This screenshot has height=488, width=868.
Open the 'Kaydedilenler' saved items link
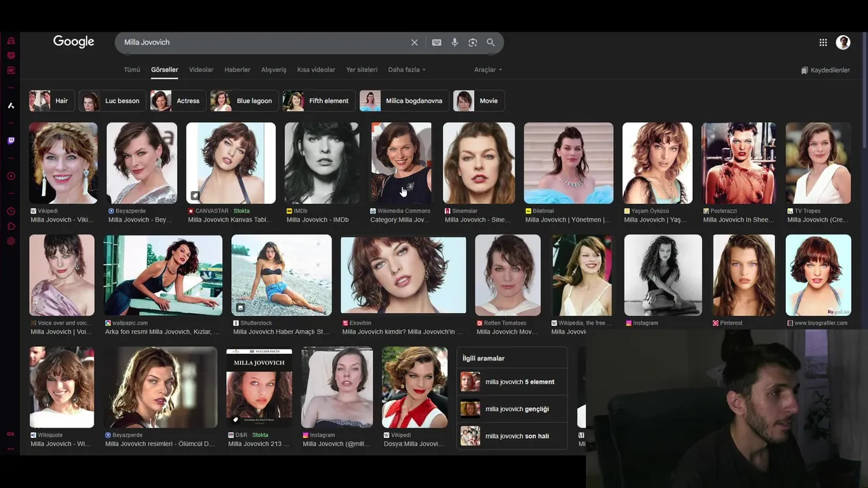pos(825,70)
